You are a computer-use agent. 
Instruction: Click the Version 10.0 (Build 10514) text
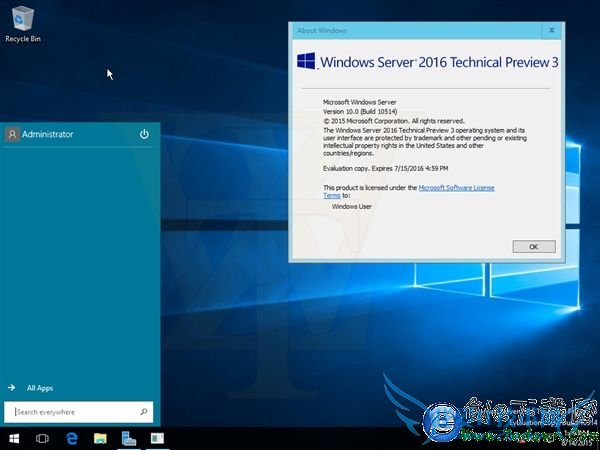[x=360, y=112]
